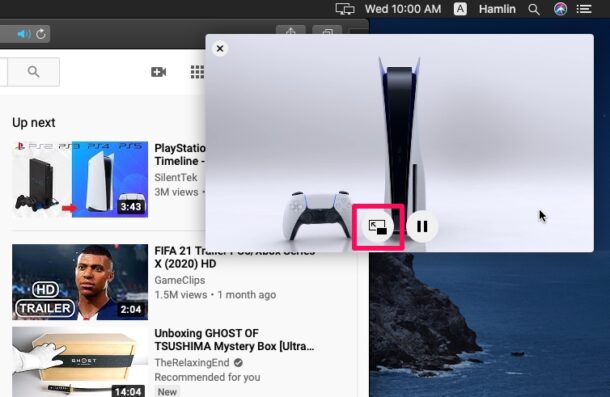Visit SilentTek channel
This screenshot has height=397, width=610.
176,177
